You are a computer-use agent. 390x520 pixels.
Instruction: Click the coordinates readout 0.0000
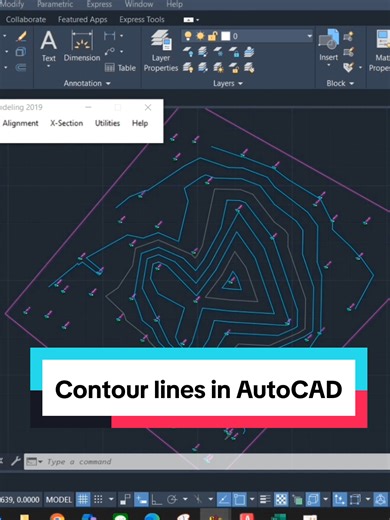28,499
